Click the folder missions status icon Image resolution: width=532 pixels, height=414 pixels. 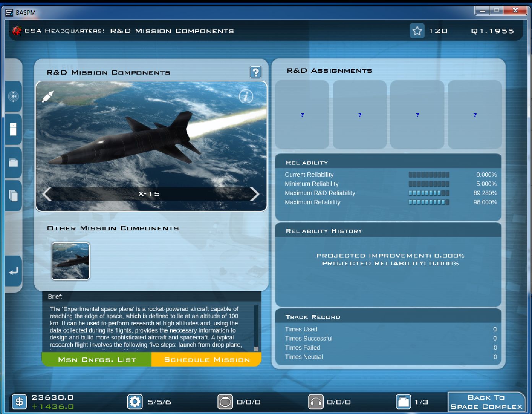[x=403, y=402]
